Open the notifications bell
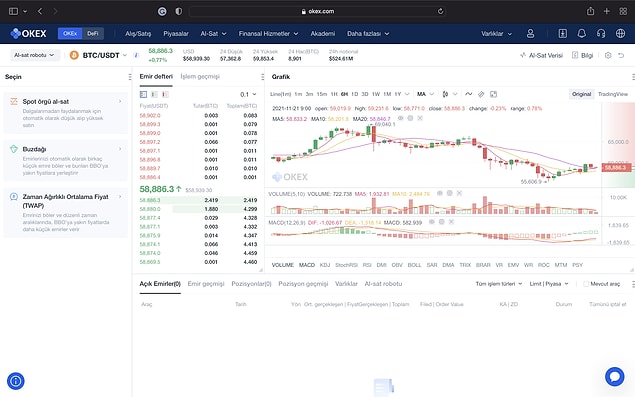This screenshot has height=397, width=635. click(x=582, y=34)
